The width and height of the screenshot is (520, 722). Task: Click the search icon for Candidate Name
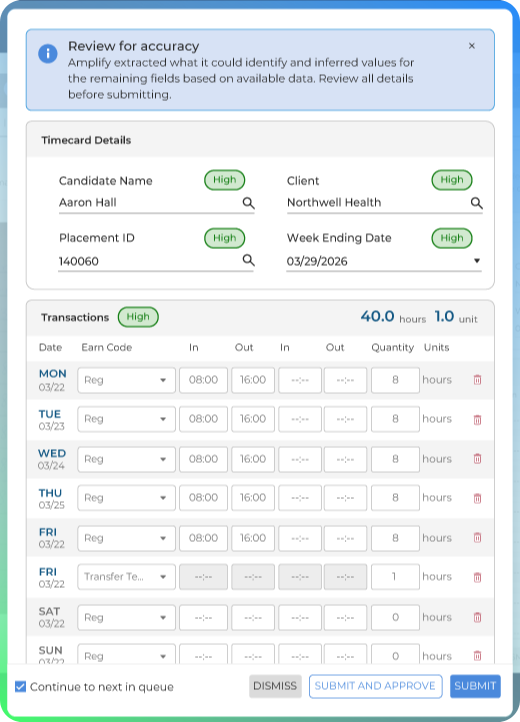248,203
